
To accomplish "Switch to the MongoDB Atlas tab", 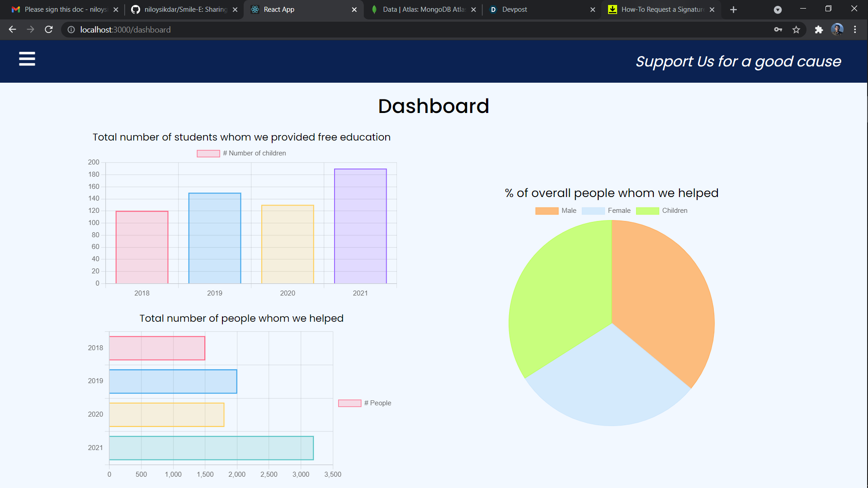I will 420,9.
